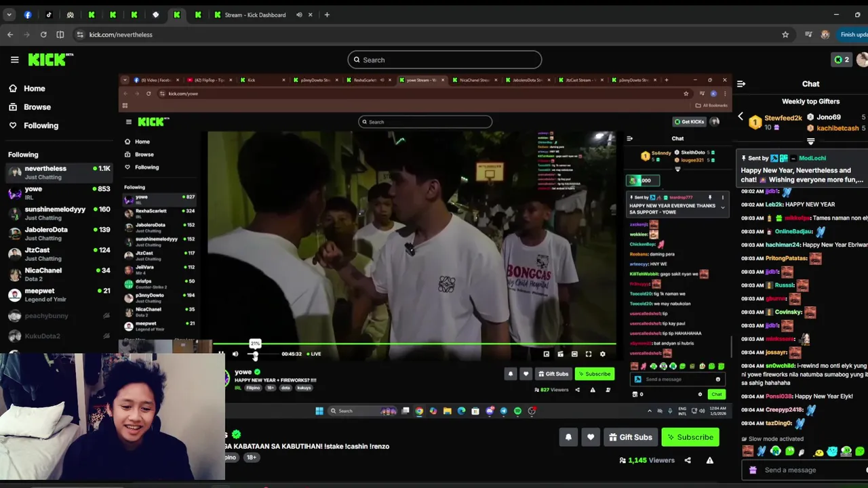Open the split view sidebar icon
868x488 pixels.
(60, 35)
